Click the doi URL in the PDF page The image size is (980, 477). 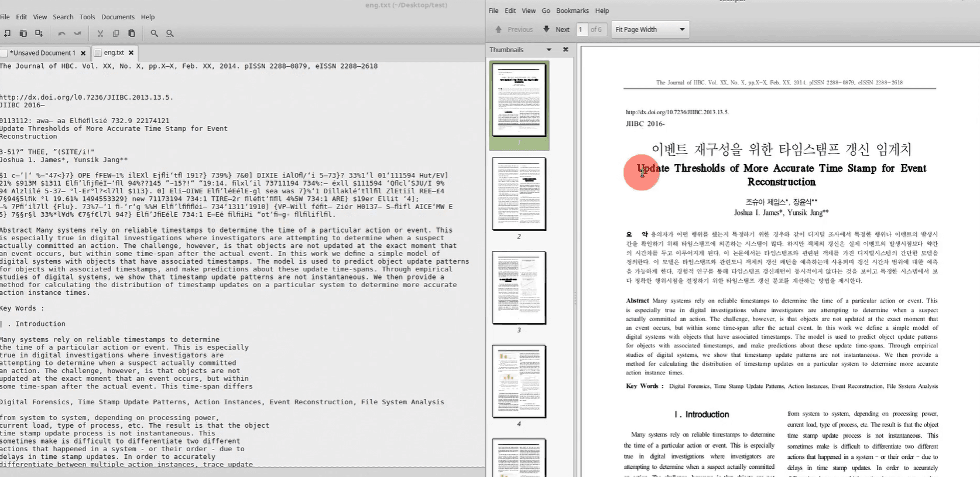[677, 112]
